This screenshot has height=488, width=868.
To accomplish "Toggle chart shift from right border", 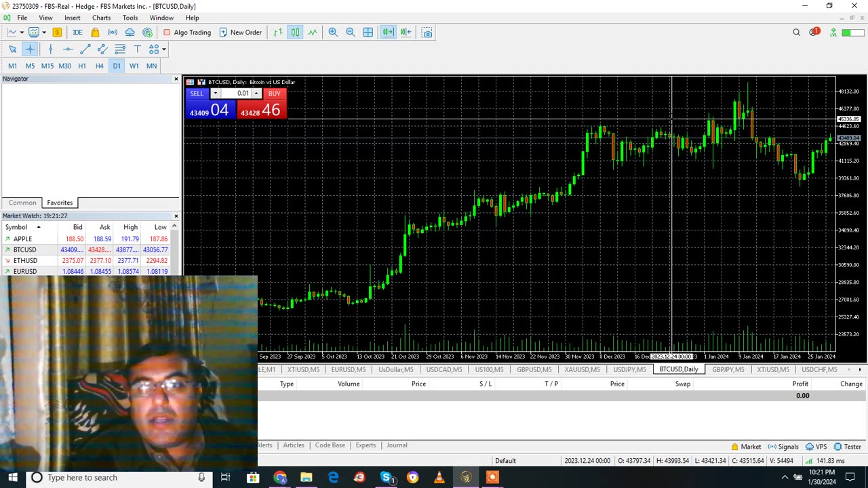I will coord(406,33).
